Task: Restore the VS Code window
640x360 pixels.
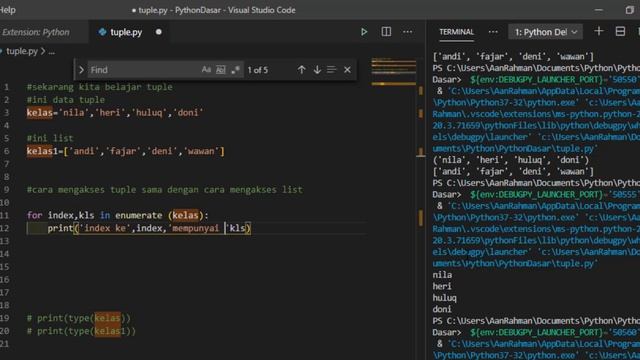Action: click(x=629, y=10)
